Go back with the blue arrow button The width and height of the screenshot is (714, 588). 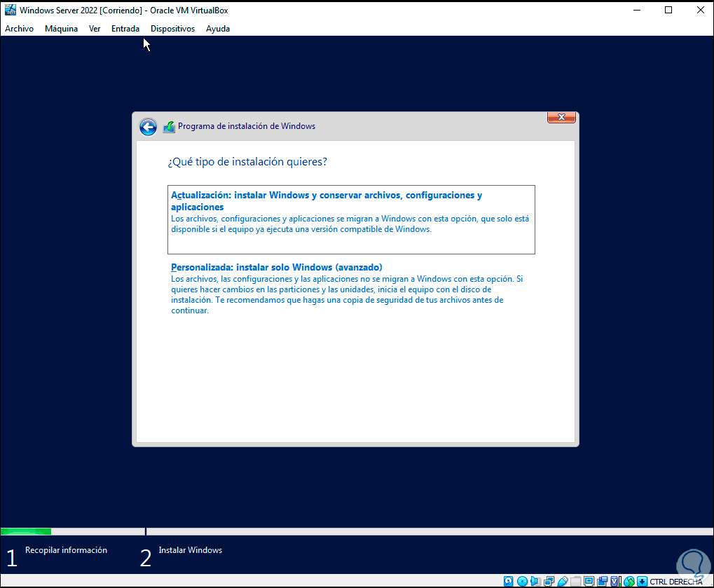pyautogui.click(x=148, y=127)
